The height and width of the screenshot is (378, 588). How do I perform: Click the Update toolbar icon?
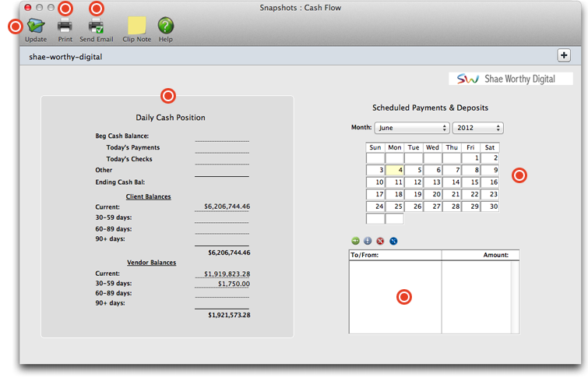[36, 26]
